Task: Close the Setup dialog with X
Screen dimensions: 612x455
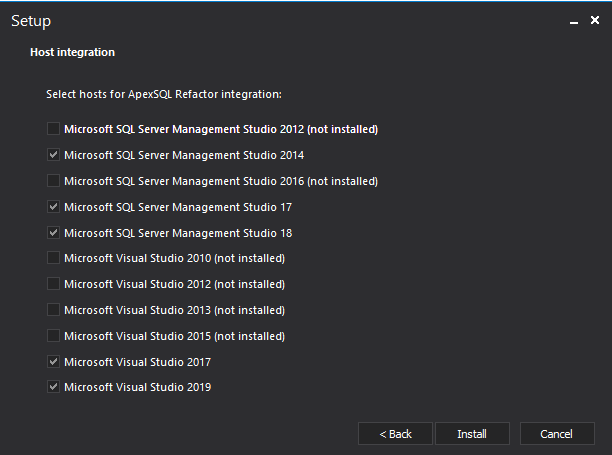Action: (x=594, y=21)
